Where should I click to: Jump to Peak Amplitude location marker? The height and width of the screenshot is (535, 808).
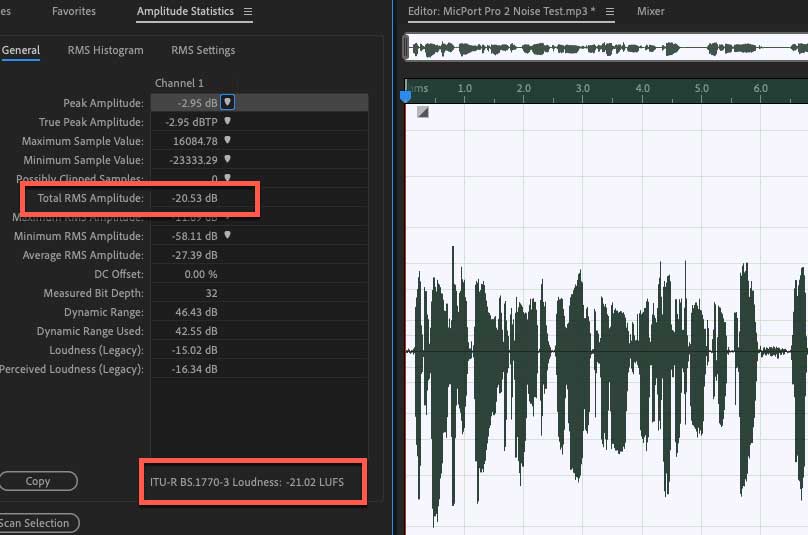pyautogui.click(x=227, y=102)
